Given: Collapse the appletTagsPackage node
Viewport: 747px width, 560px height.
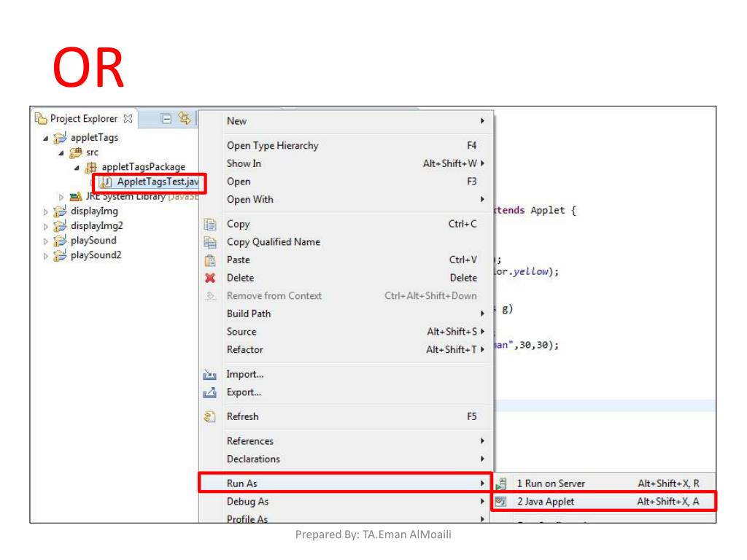Looking at the screenshot, I should [x=77, y=168].
